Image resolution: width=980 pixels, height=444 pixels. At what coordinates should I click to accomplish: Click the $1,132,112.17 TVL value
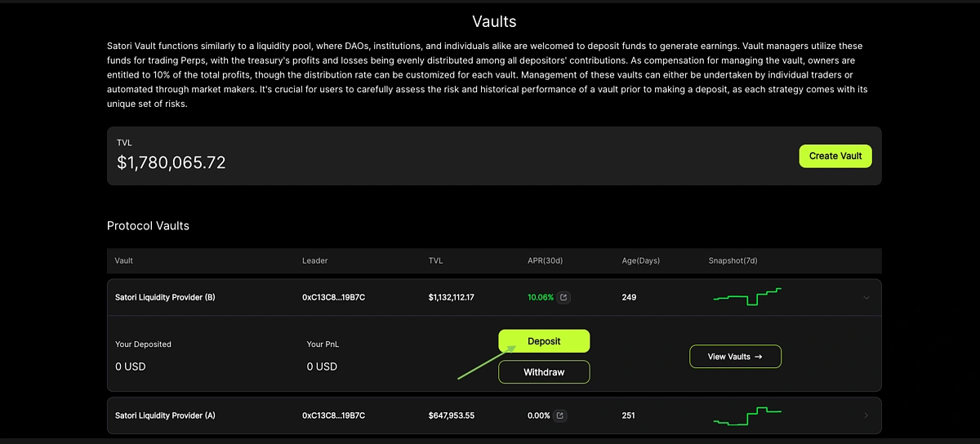click(451, 298)
